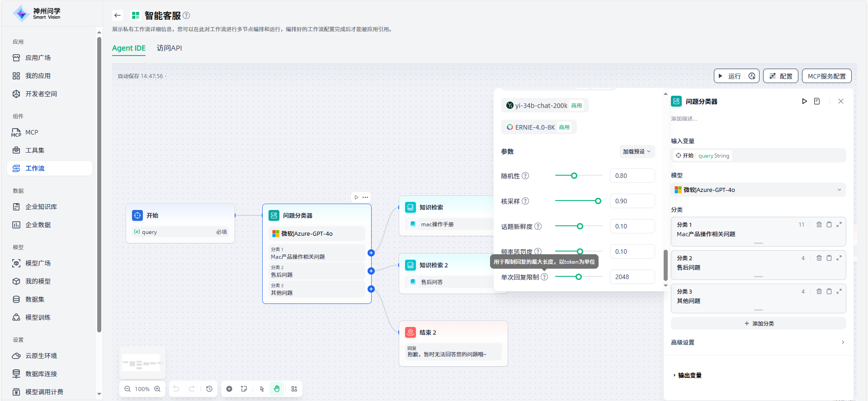The width and height of the screenshot is (868, 401).
Task: Zoom in the workflow canvas
Action: [x=157, y=389]
